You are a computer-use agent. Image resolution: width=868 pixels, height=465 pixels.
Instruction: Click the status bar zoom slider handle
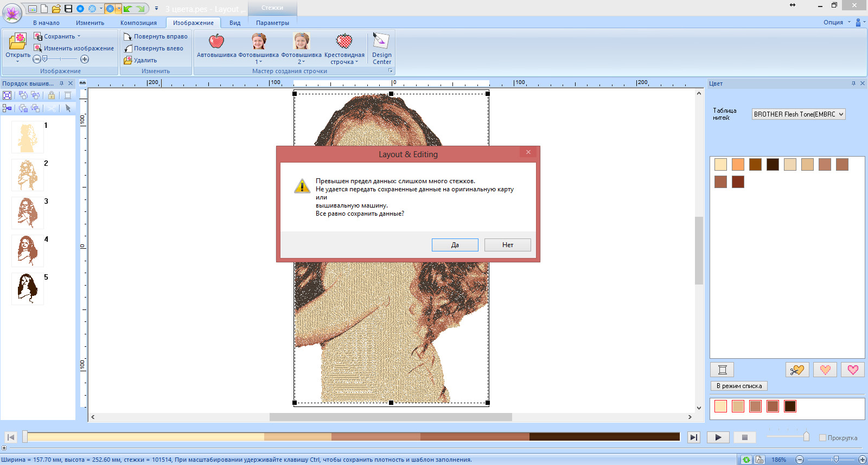click(836, 460)
